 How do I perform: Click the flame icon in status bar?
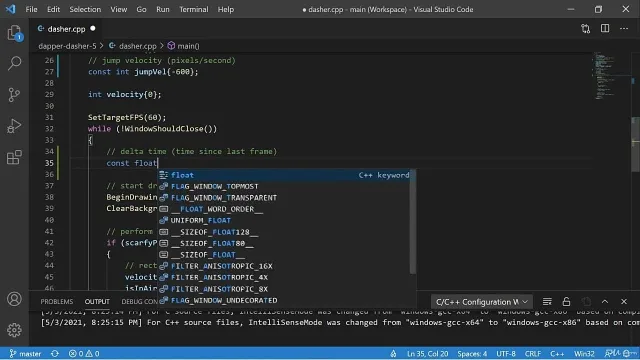[393, 353]
